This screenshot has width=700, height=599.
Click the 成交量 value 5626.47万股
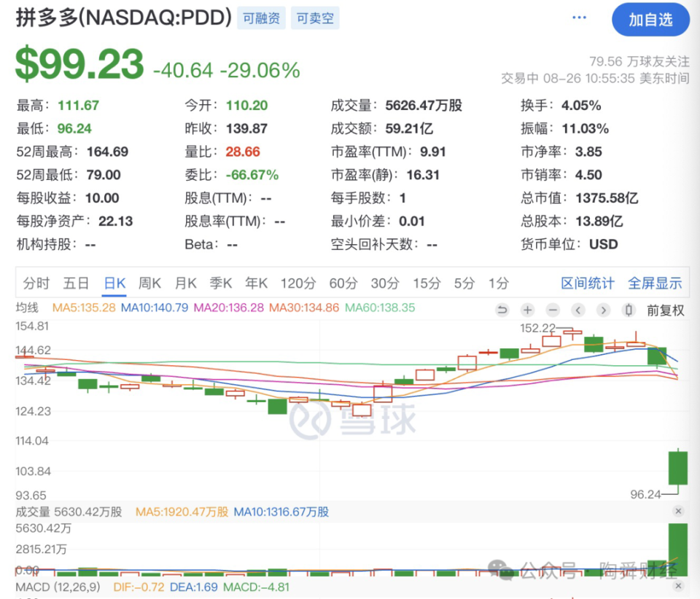(424, 105)
